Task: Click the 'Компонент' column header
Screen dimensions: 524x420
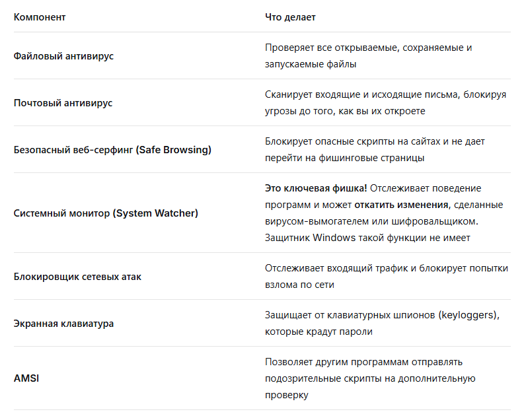Action: point(40,17)
